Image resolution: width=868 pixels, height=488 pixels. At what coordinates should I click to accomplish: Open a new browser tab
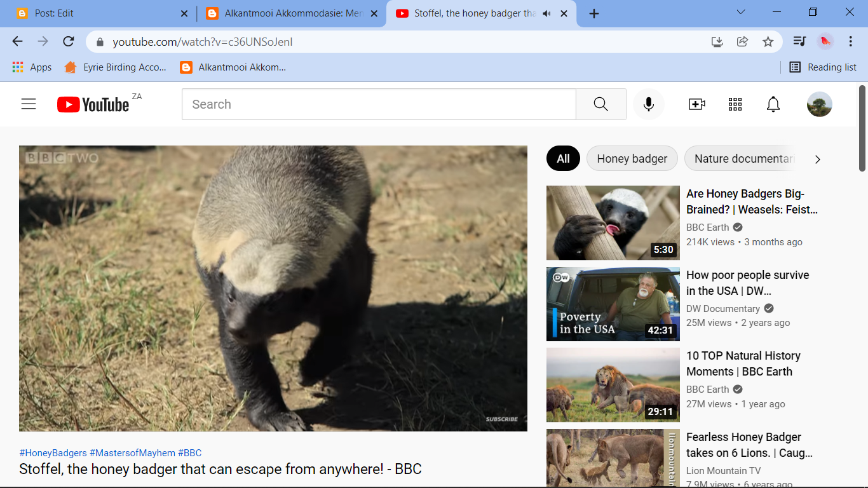pyautogui.click(x=594, y=13)
